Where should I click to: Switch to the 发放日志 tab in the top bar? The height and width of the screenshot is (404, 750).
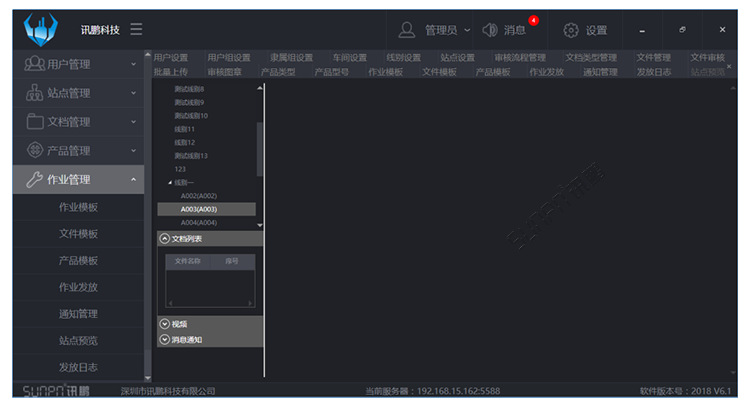[653, 72]
